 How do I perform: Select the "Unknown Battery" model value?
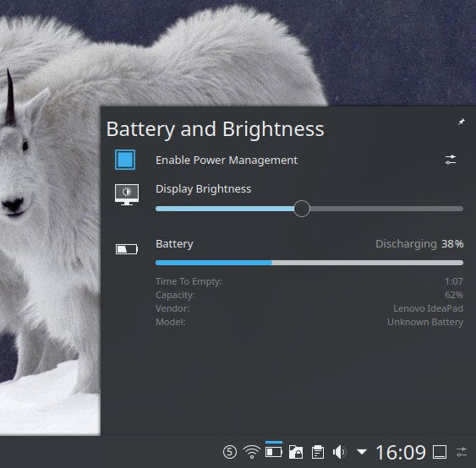click(x=425, y=322)
